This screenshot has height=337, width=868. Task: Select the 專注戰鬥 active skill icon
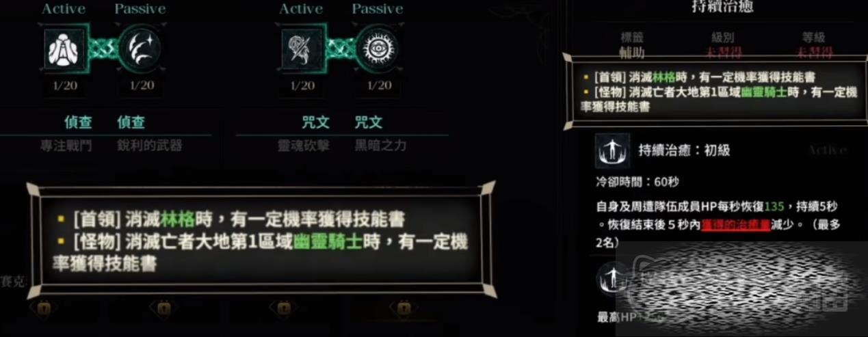tap(65, 49)
